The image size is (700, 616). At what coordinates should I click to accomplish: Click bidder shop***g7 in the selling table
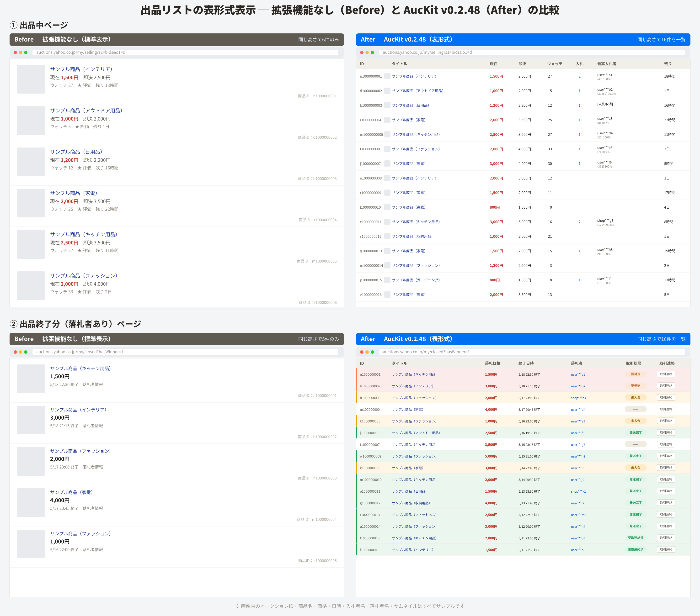(605, 221)
